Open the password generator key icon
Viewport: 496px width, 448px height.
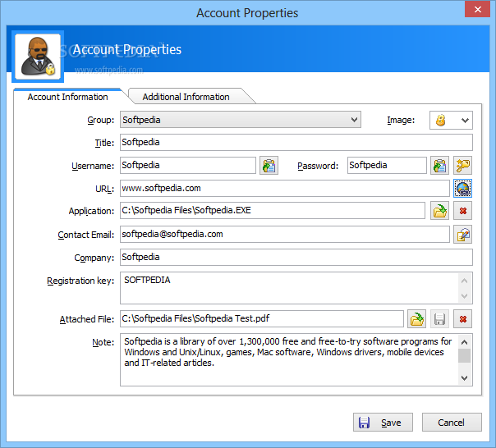[x=463, y=166]
